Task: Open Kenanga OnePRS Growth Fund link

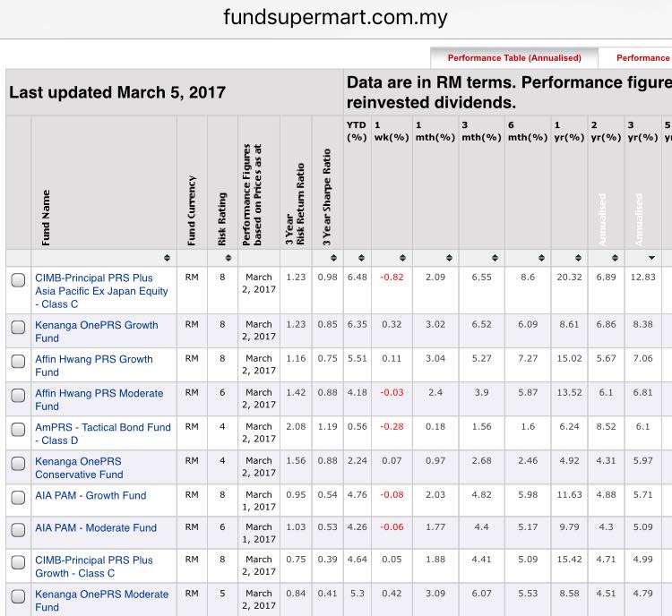Action: tap(97, 331)
